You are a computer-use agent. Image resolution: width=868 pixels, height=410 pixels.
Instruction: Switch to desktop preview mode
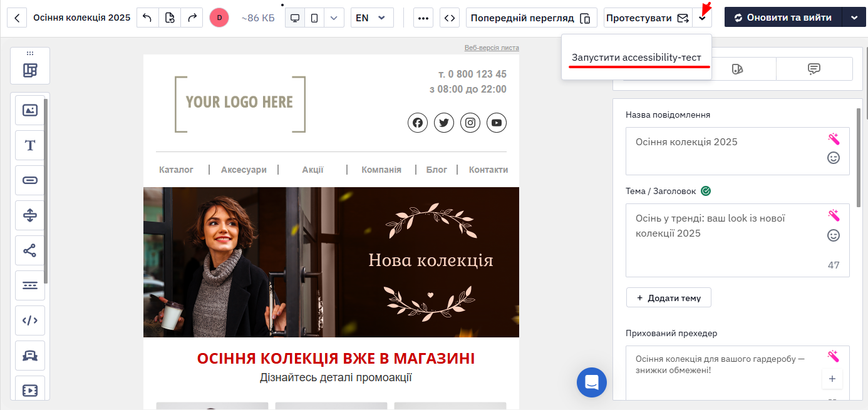(295, 18)
